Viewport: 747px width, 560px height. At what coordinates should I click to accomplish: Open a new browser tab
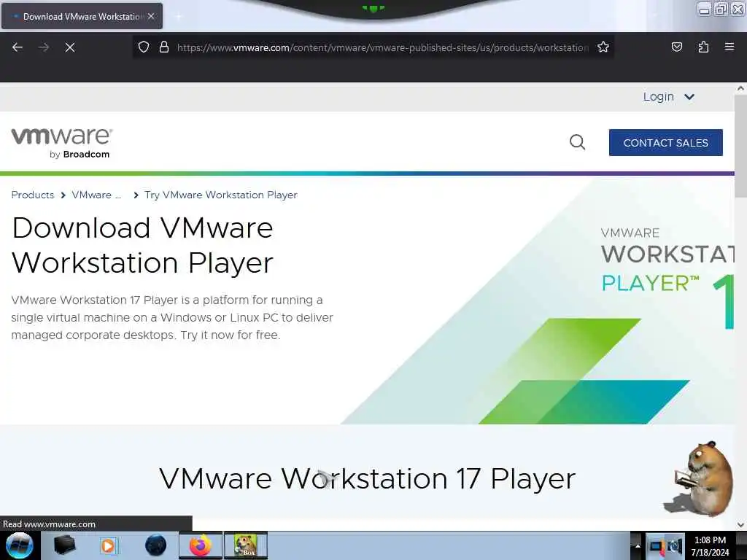tap(178, 17)
